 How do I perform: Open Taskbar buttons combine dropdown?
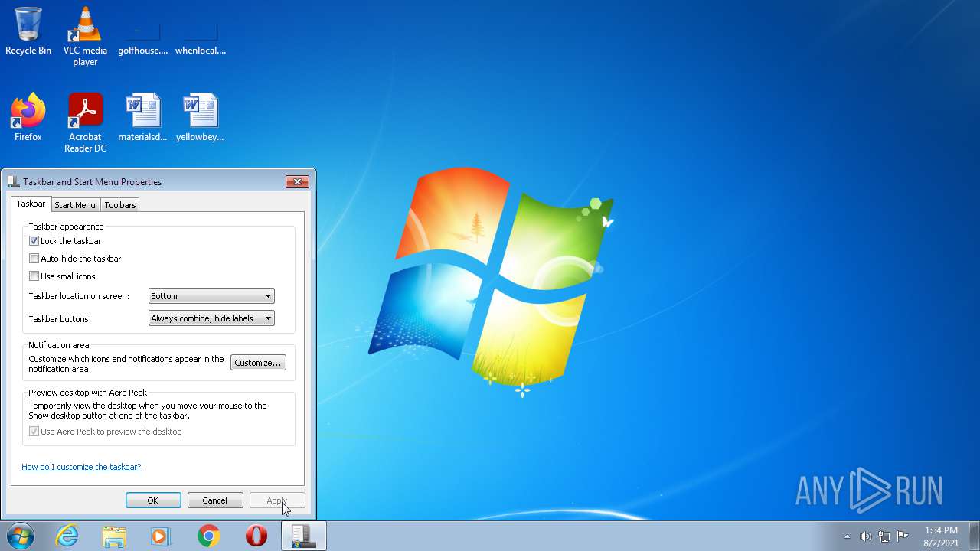(x=211, y=318)
